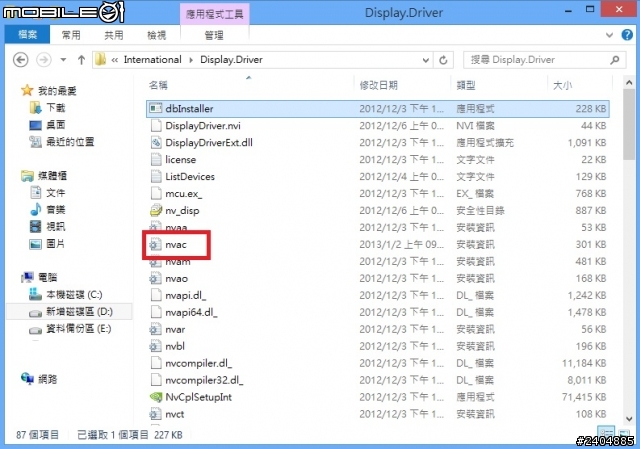The width and height of the screenshot is (640, 449).
Task: Switch to the 共用 ribbon tab
Action: 113,35
